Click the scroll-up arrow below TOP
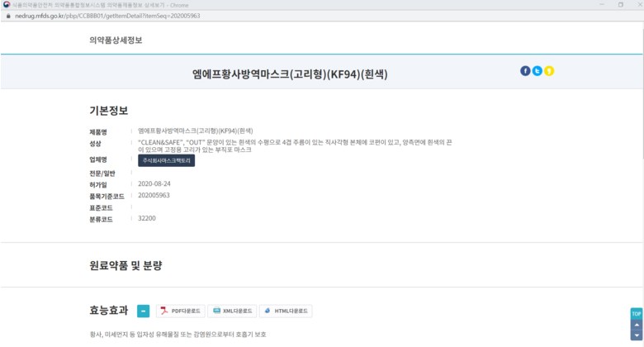 coord(636,325)
